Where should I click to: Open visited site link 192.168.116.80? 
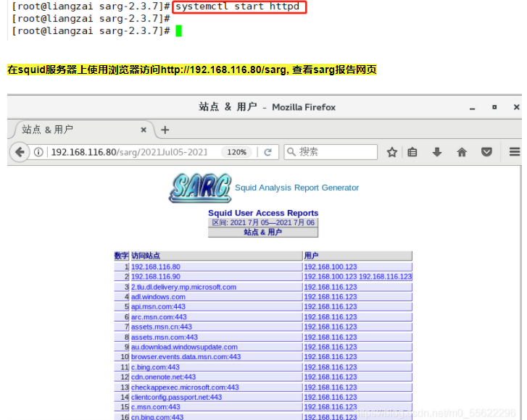pos(156,267)
